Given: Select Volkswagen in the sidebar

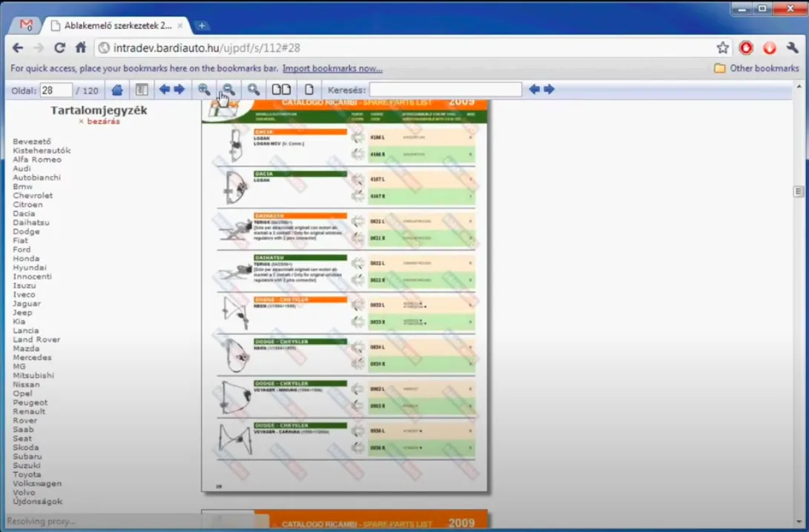Looking at the screenshot, I should [36, 483].
